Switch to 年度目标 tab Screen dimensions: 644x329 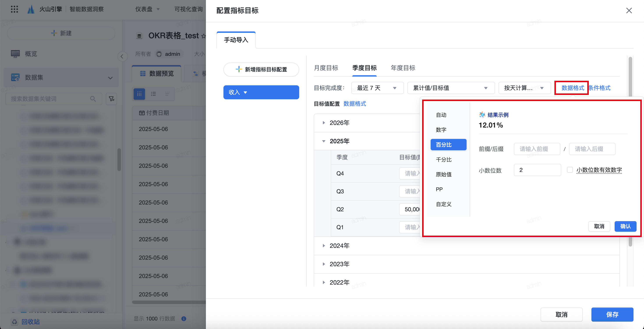point(403,68)
